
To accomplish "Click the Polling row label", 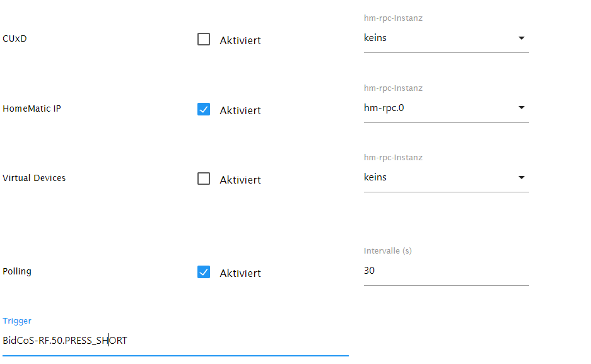I will [x=17, y=271].
